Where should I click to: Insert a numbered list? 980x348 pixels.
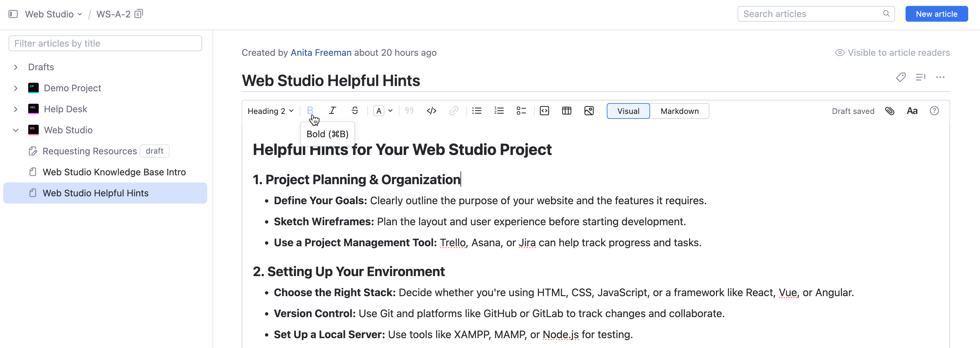[499, 111]
